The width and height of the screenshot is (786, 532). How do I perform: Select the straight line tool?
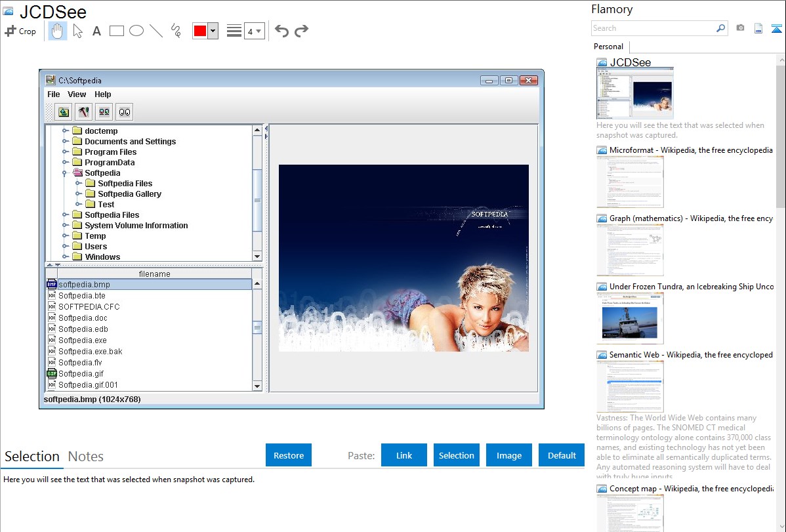pos(156,31)
